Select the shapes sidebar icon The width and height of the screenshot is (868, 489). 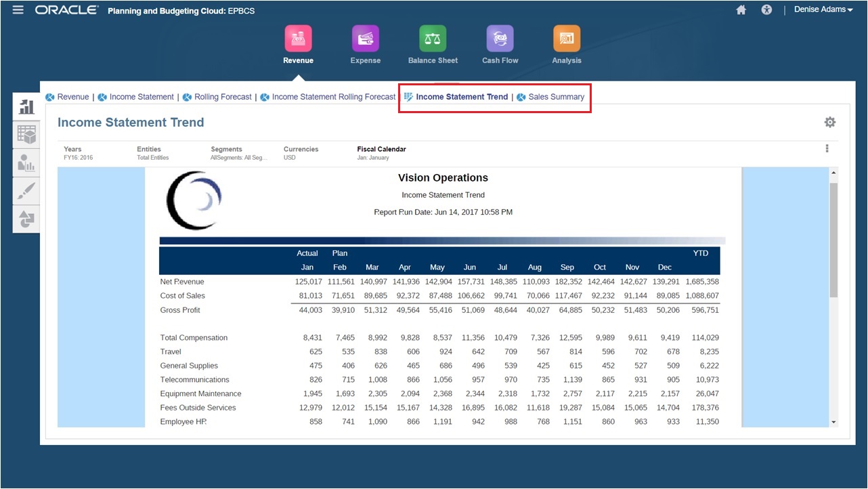tap(26, 219)
